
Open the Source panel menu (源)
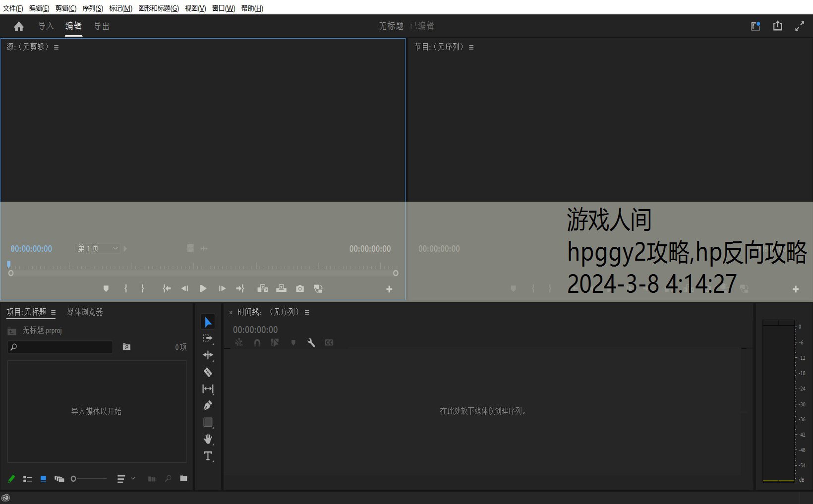(56, 47)
